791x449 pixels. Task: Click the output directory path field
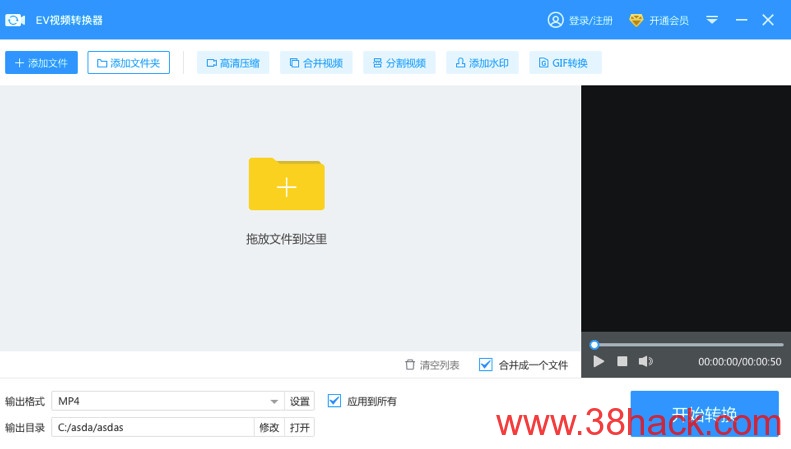pyautogui.click(x=152, y=427)
